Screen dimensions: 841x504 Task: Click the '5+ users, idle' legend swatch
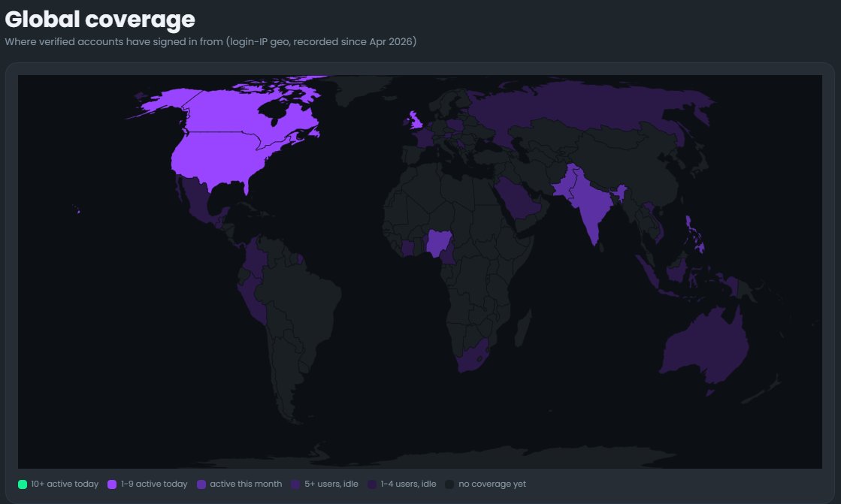[x=295, y=484]
